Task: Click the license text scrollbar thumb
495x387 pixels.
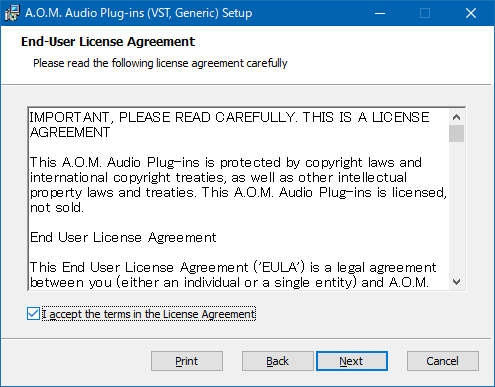Action: pos(456,133)
